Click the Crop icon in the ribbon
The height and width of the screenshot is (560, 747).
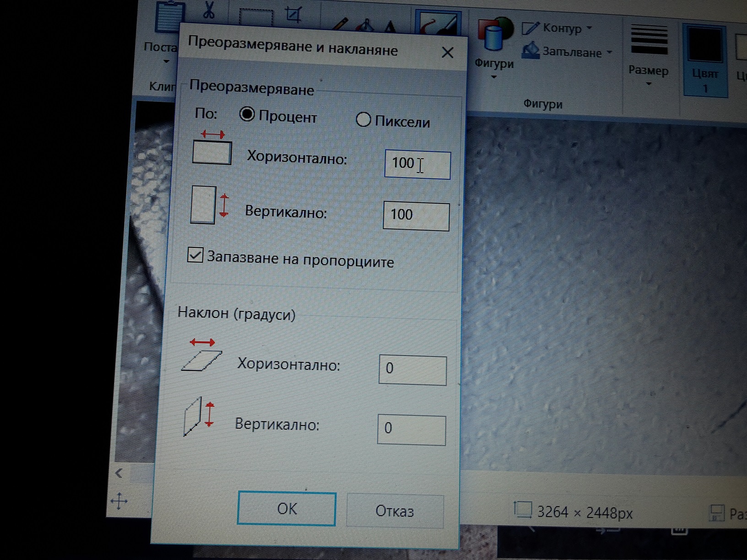293,14
